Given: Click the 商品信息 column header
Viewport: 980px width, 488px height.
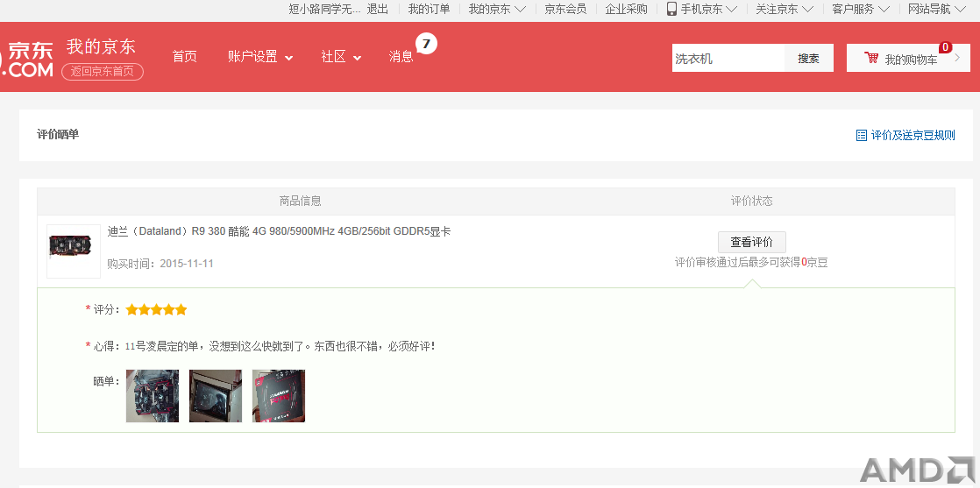Looking at the screenshot, I should click(301, 202).
